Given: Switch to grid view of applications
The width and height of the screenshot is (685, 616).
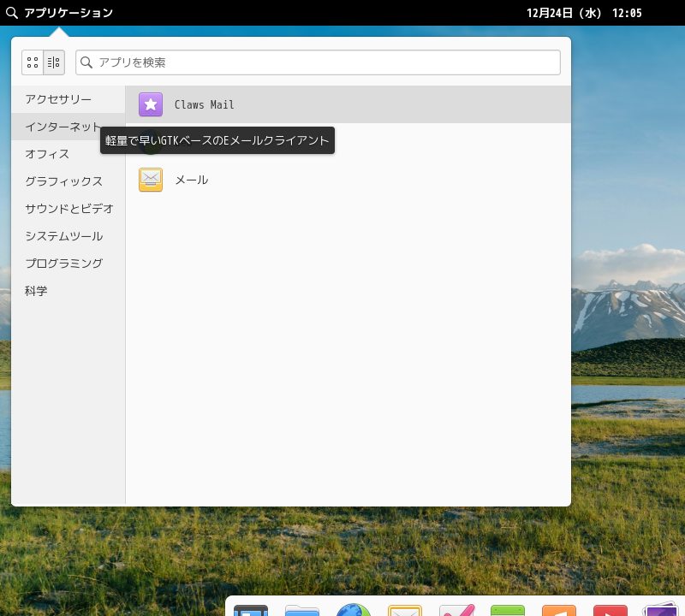Looking at the screenshot, I should pos(33,62).
